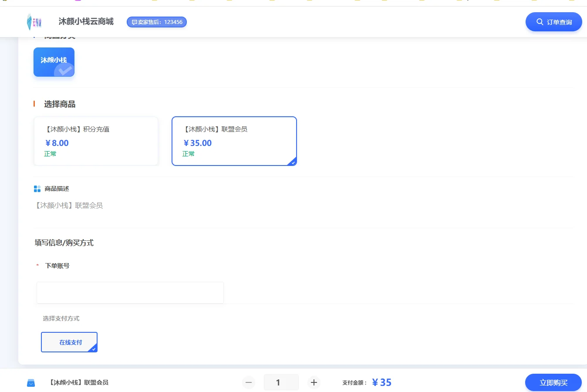This screenshot has width=587, height=392.
Task: Decrease quantity with the minus button
Action: (x=249, y=382)
